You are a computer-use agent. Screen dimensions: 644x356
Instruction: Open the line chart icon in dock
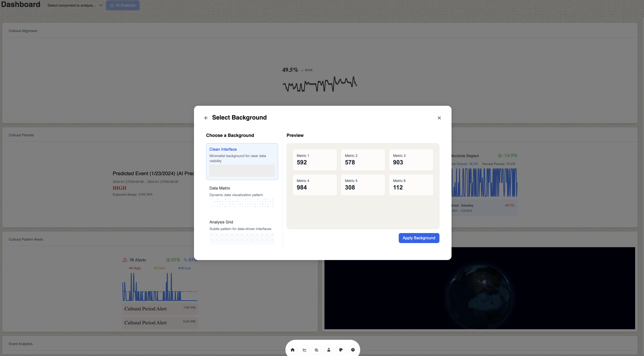pos(304,350)
